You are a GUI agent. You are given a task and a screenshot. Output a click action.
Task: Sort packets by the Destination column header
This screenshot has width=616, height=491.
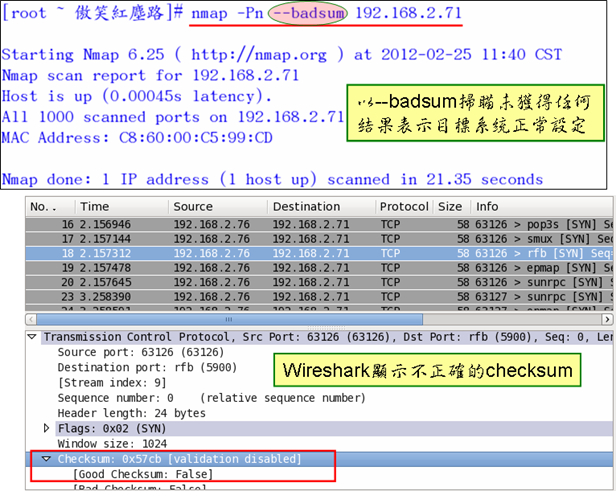tap(321, 207)
